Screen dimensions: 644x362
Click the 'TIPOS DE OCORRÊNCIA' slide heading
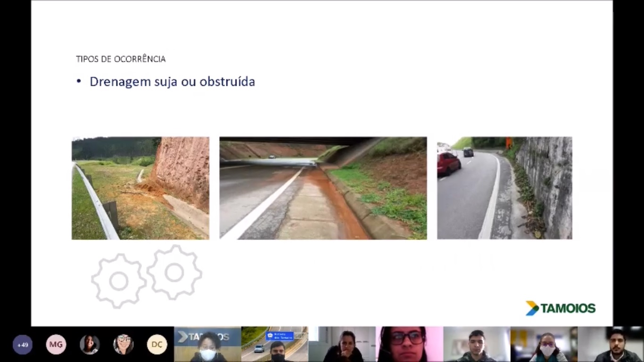pos(121,59)
